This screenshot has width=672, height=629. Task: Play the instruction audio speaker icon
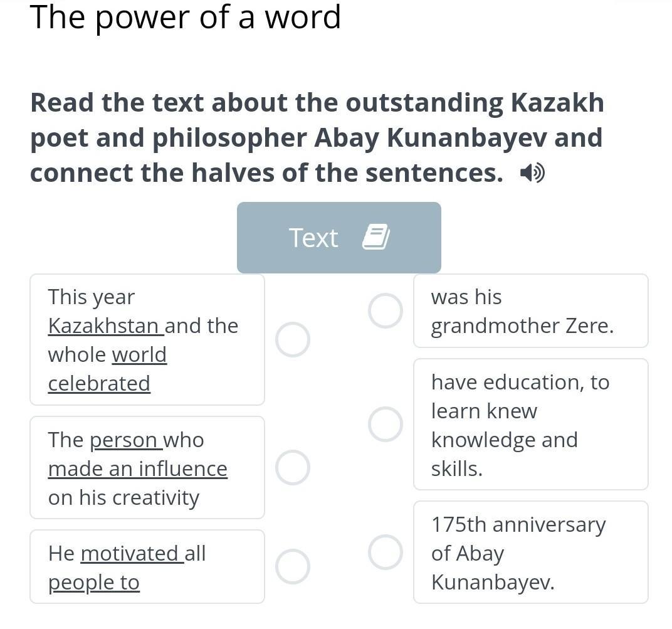pos(532,173)
